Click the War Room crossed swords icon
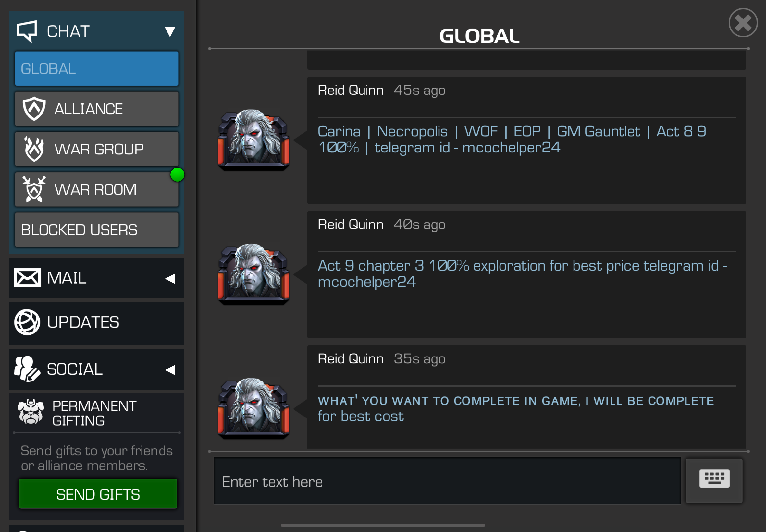This screenshot has height=532, width=766. (x=34, y=189)
